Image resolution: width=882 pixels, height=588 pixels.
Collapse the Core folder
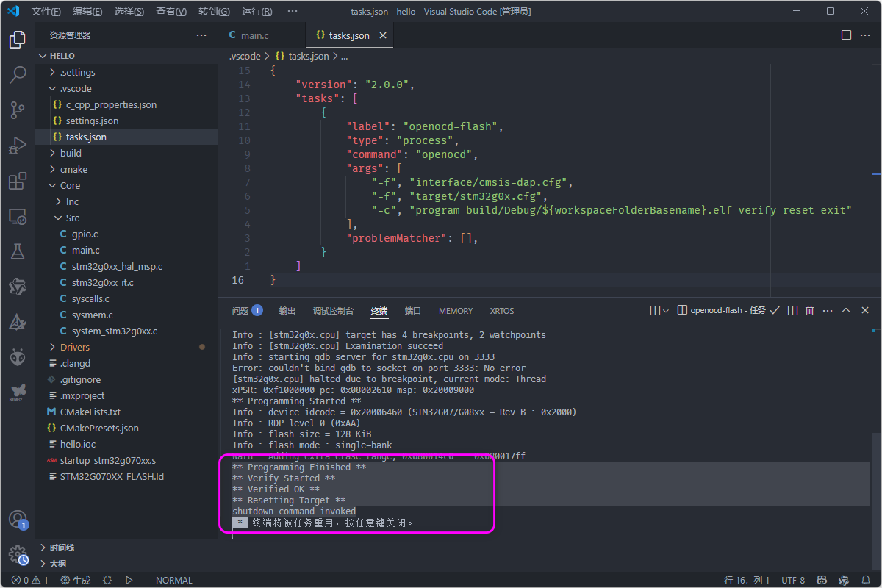126,185
